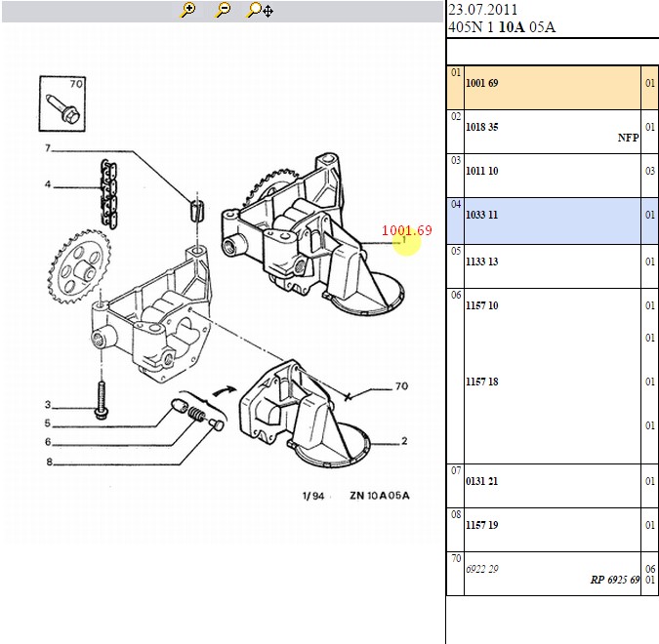Click callout 4 beside the chain
The height and width of the screenshot is (644, 659).
click(48, 184)
